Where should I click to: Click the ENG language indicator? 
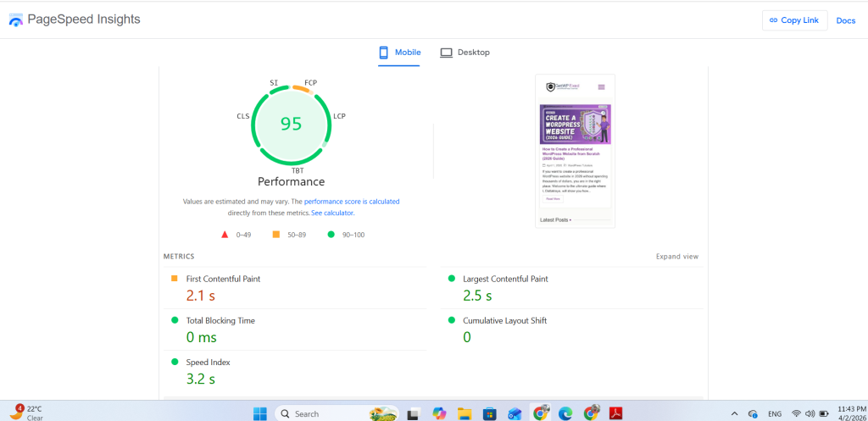coord(775,414)
